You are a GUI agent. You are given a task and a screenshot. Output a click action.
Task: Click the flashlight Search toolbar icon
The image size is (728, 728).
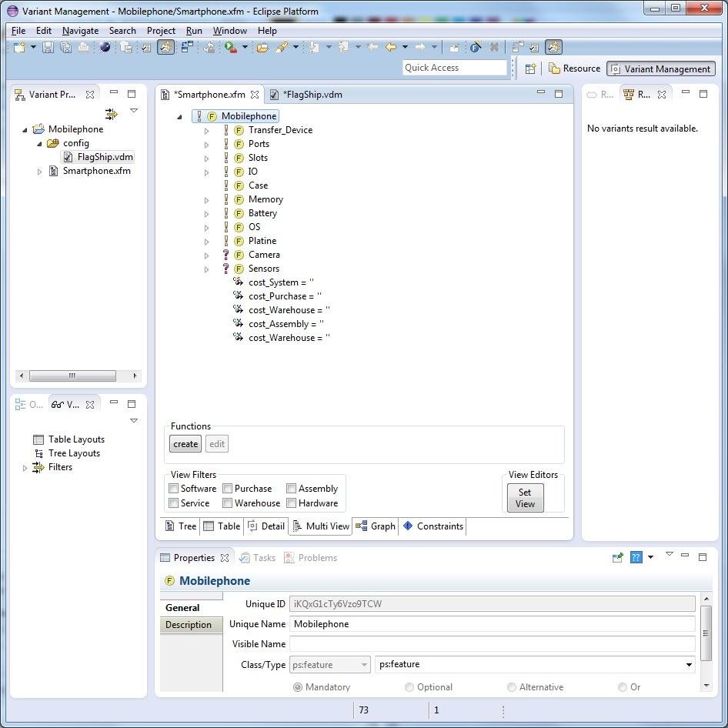pos(282,47)
